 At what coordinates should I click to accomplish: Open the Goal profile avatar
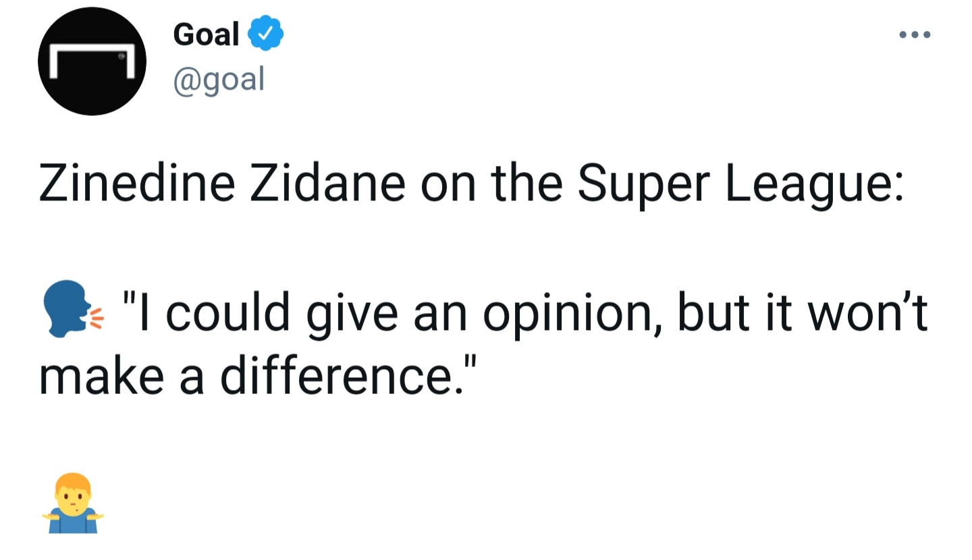[x=92, y=61]
